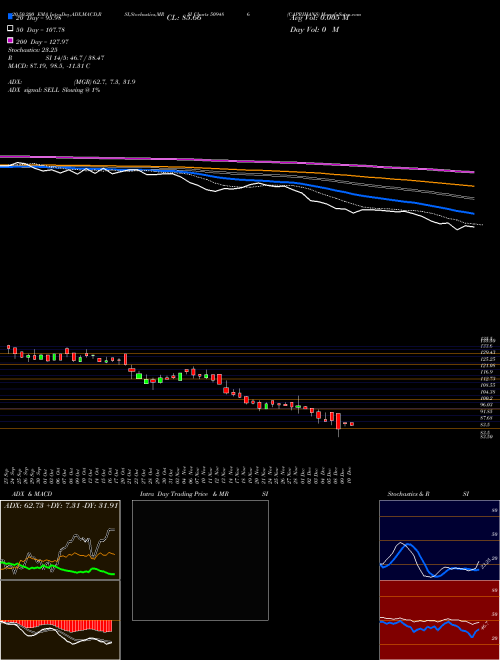The image size is (500, 660).
Task: Click the tall red candle at 20 Oct
Action: point(125,359)
